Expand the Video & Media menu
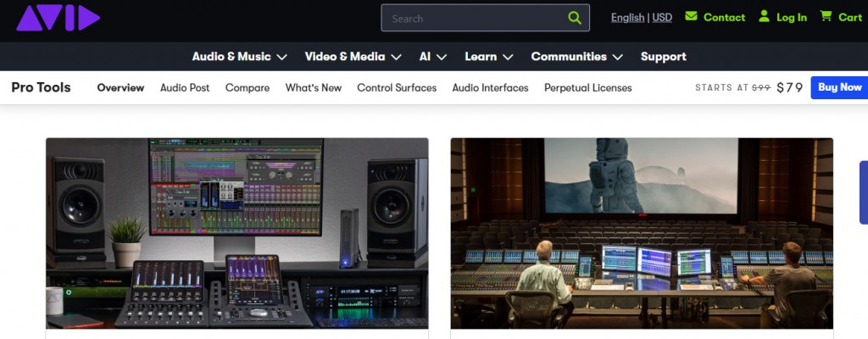The image size is (868, 339). point(353,57)
